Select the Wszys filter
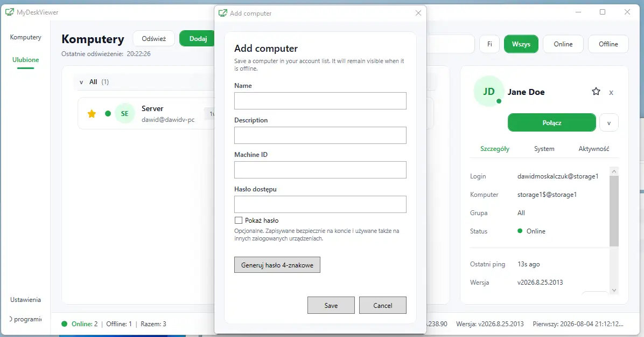The height and width of the screenshot is (337, 644). 521,44
